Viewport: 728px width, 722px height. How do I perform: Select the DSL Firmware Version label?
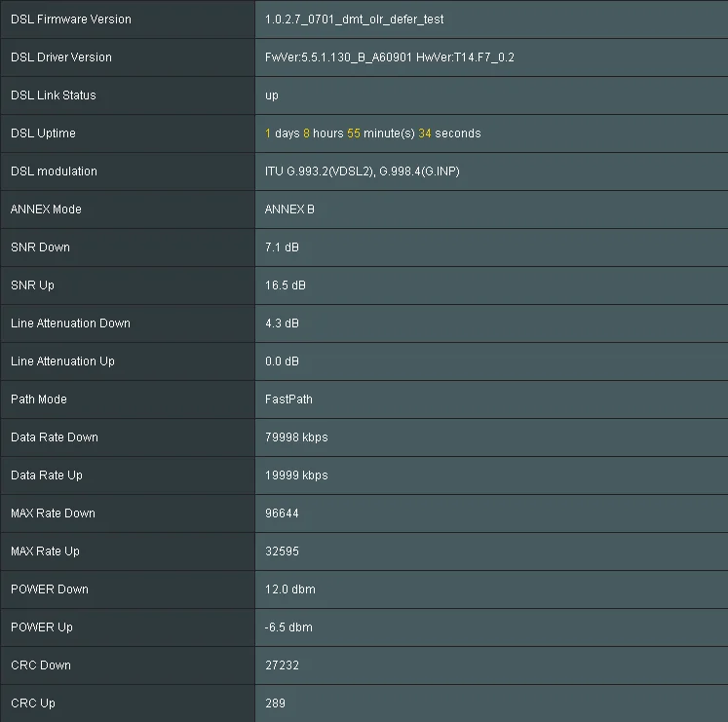click(x=71, y=19)
